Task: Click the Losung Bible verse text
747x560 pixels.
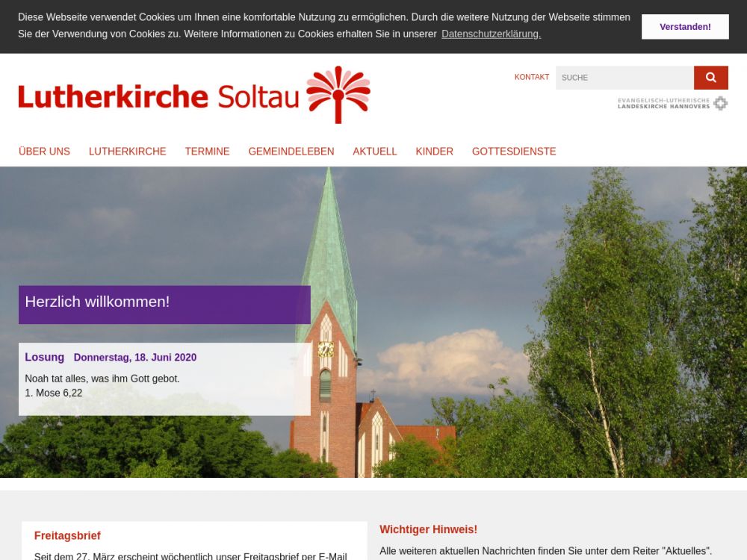Action: coord(102,379)
